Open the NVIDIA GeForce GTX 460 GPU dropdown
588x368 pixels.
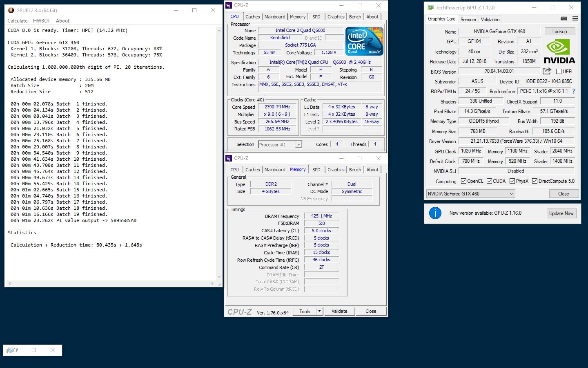tap(470, 194)
